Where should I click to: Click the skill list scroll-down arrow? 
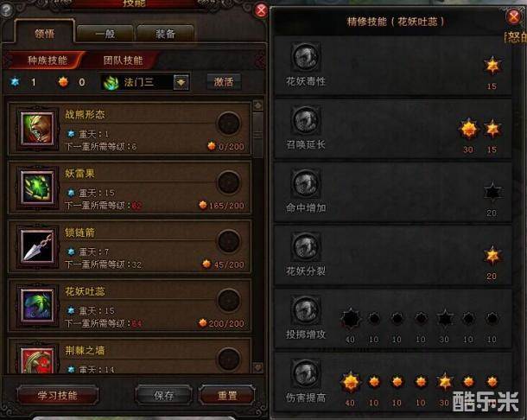click(x=257, y=367)
